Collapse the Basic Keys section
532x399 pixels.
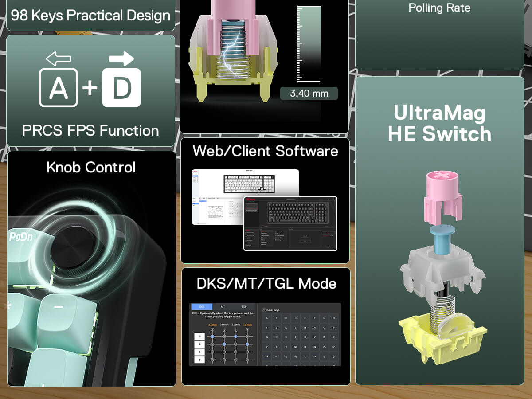point(264,310)
